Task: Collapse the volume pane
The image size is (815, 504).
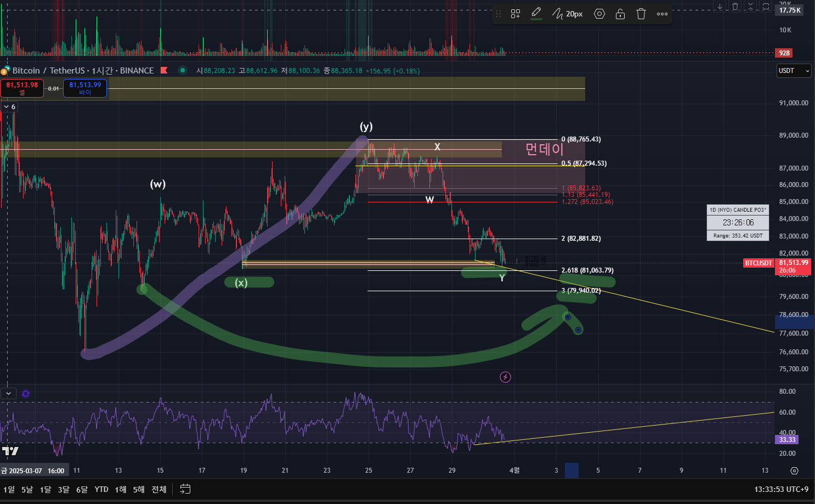Action: [750, 7]
